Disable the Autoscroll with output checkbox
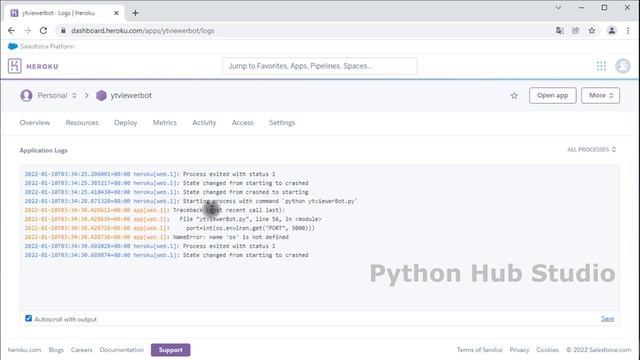640x360 pixels. coord(29,318)
